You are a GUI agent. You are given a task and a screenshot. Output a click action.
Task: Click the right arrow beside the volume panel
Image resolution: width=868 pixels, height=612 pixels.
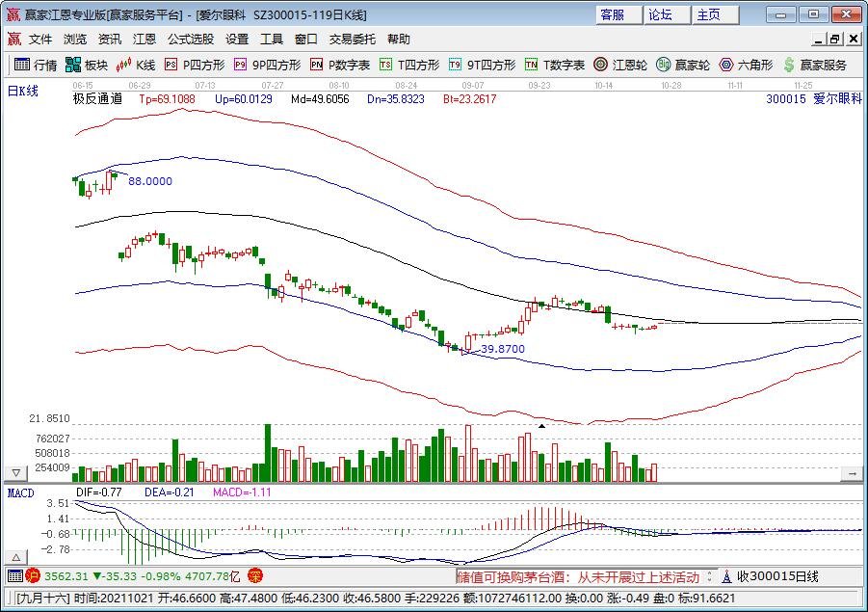tap(852, 473)
